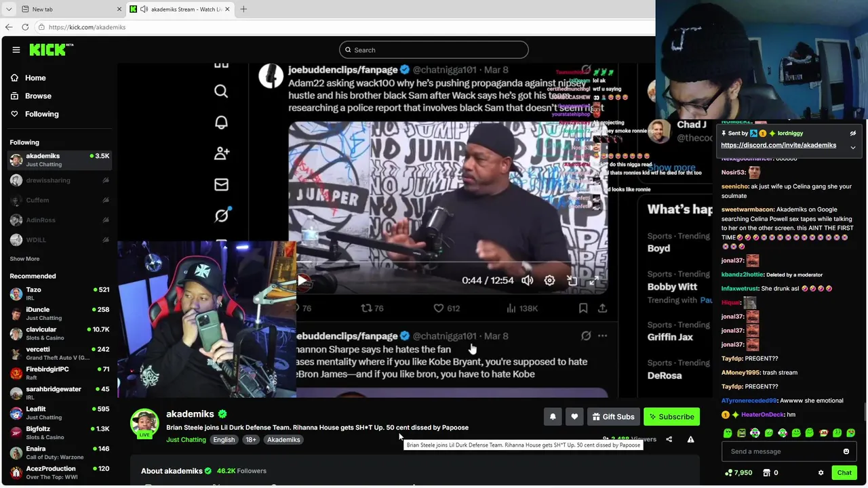Collapse the pinned message chevron
868x488 pixels.
[x=853, y=147]
